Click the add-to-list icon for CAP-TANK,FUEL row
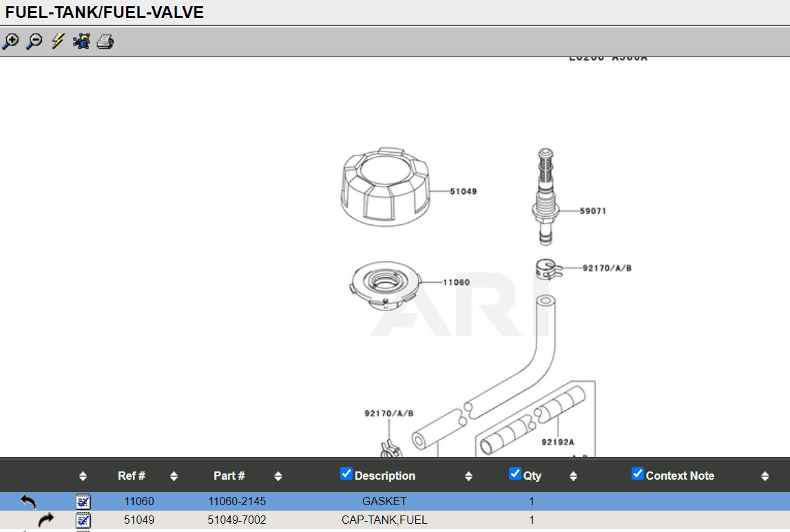 [x=83, y=520]
